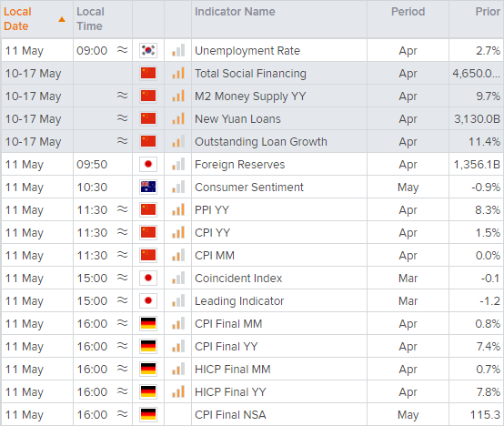Image resolution: width=504 pixels, height=426 pixels.
Task: Toggle sort arrow next to Local Date
Action: 62,20
